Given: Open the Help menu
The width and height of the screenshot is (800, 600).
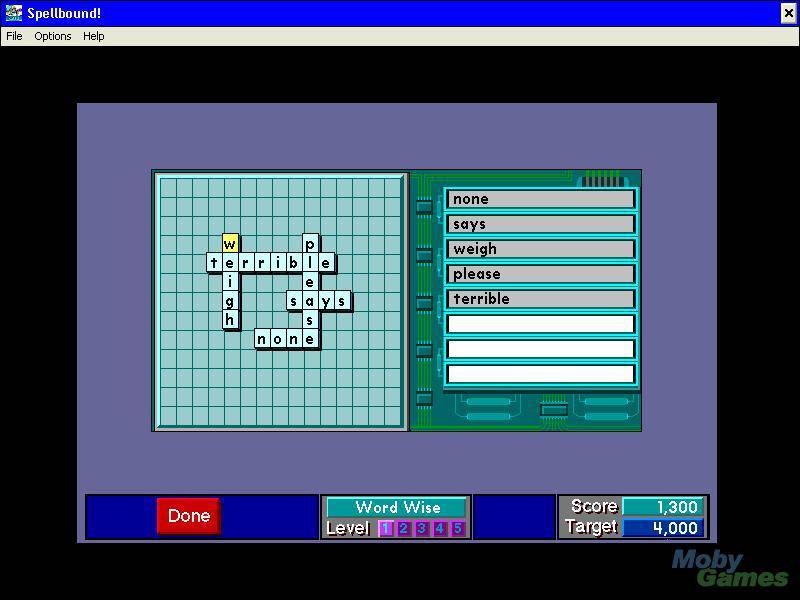Looking at the screenshot, I should (93, 36).
